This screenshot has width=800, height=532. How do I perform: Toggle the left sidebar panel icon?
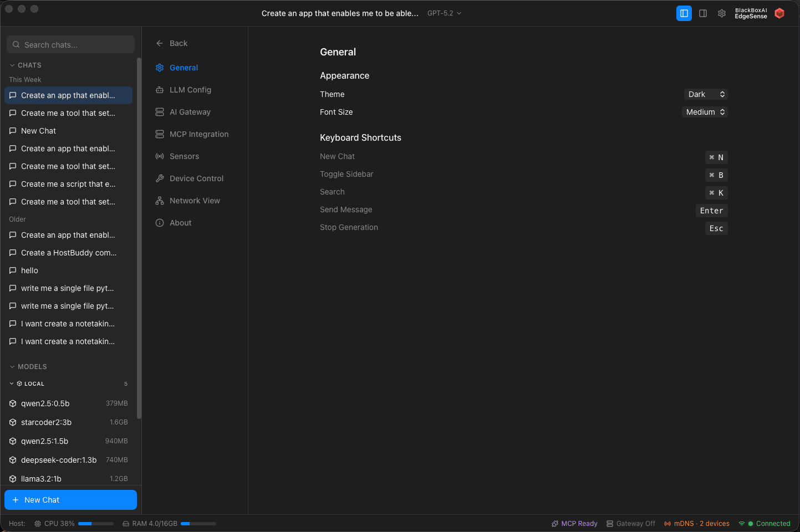click(x=684, y=13)
